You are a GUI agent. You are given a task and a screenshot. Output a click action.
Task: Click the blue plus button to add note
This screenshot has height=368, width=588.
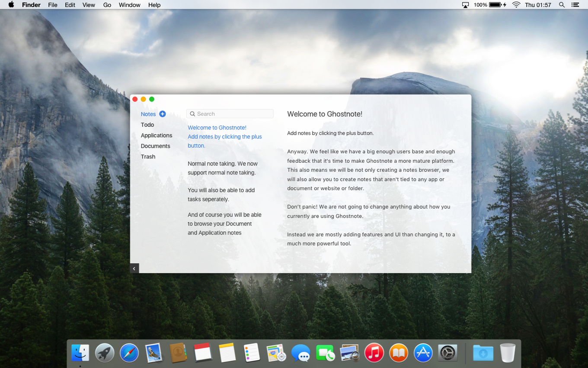point(163,114)
